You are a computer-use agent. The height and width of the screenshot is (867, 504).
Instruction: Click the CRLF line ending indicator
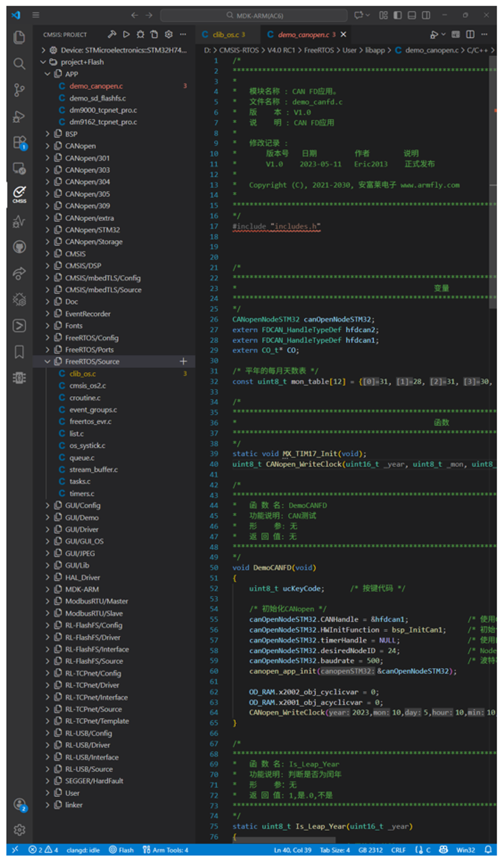coord(398,850)
